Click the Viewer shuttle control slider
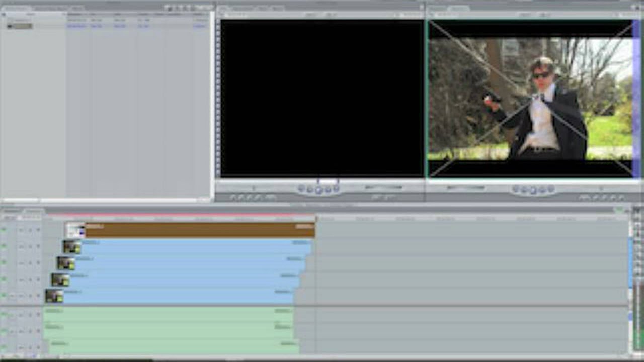 (253, 188)
